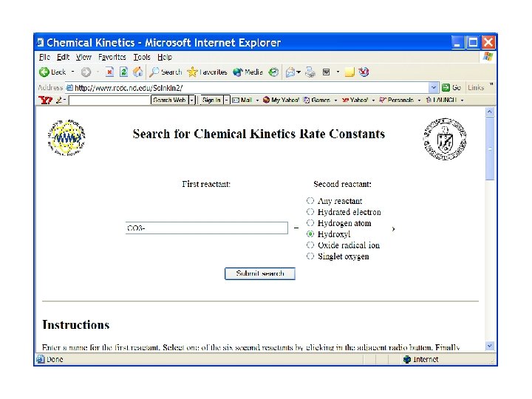Image resolution: width=532 pixels, height=399 pixels.
Task: Open Yahoo Games toolbar item
Action: click(x=317, y=100)
